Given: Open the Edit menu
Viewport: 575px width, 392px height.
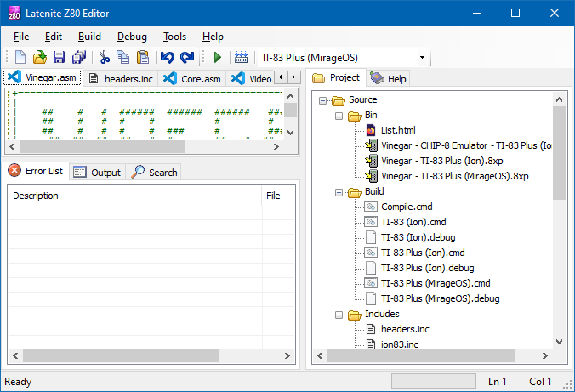Looking at the screenshot, I should (x=54, y=37).
